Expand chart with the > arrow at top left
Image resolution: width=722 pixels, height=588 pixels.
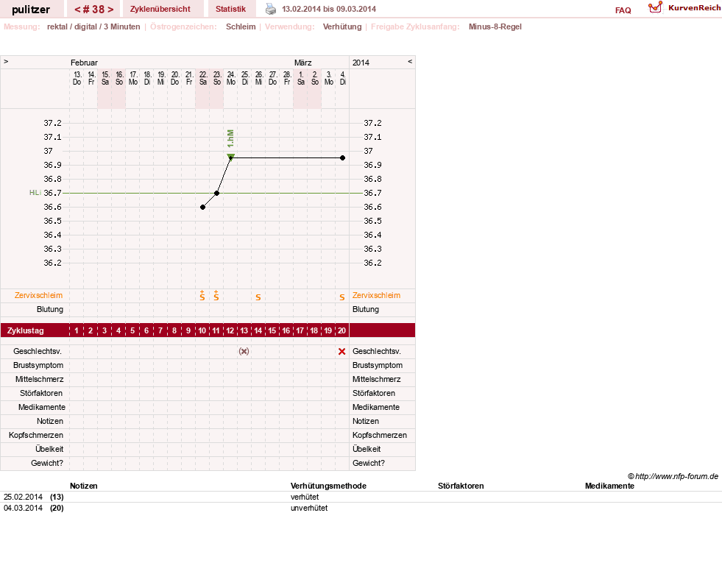(x=6, y=61)
